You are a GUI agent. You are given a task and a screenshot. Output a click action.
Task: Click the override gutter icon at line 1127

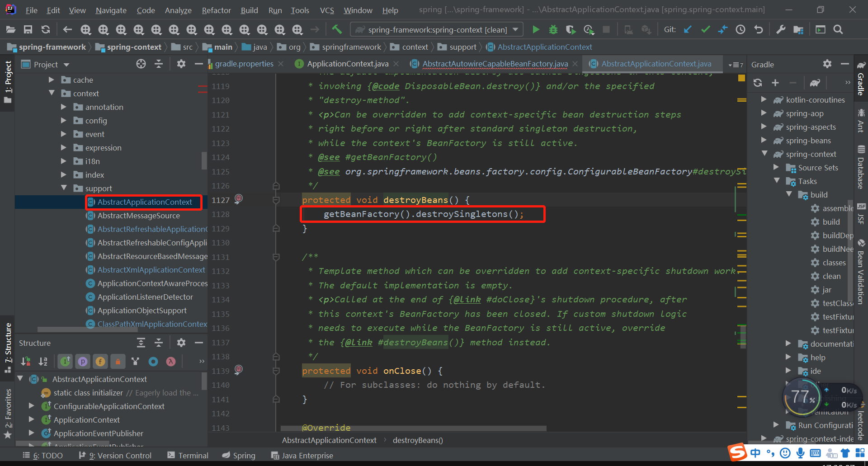(x=239, y=198)
